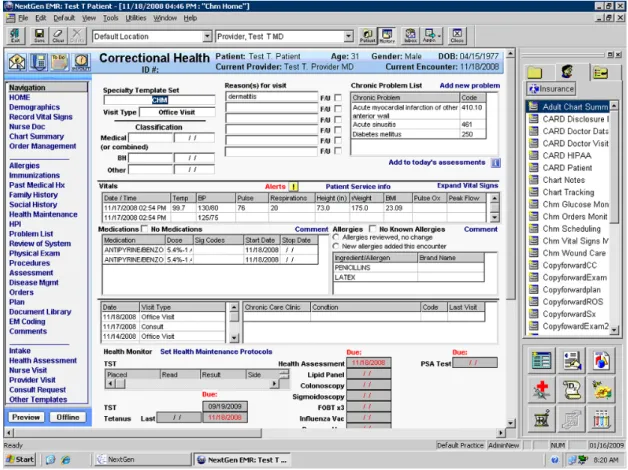Click the template list scroll-up arrow
This screenshot has width=628, height=470.
pyautogui.click(x=614, y=106)
